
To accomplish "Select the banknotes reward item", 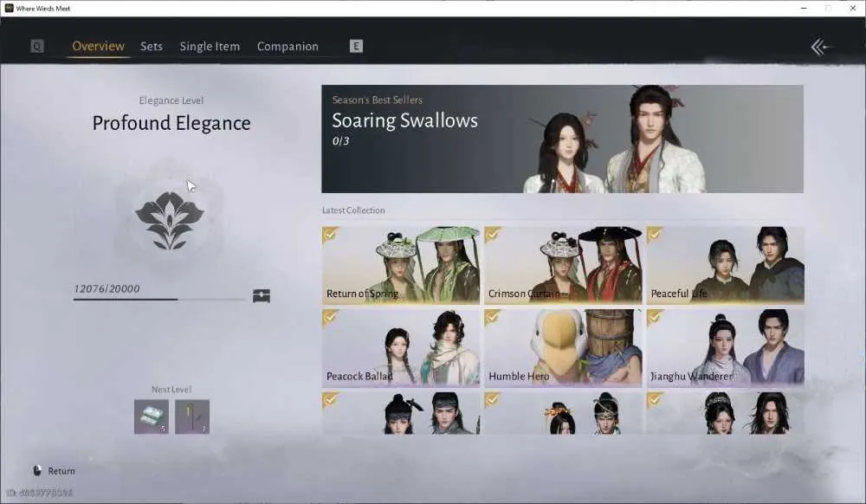I will click(x=152, y=417).
